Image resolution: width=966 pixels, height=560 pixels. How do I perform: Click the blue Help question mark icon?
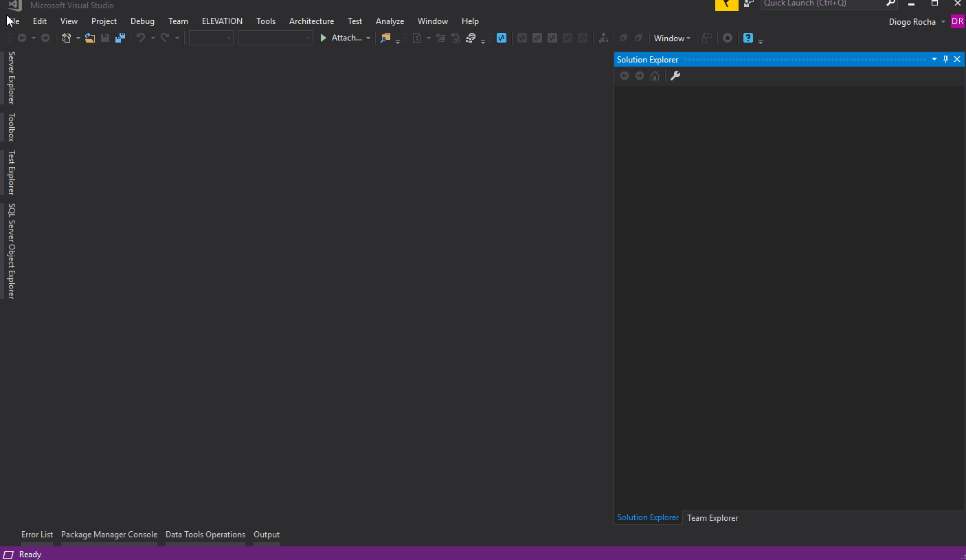[748, 38]
